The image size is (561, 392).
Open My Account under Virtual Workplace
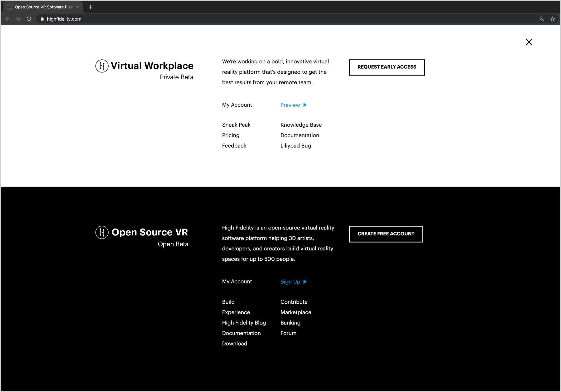click(237, 105)
